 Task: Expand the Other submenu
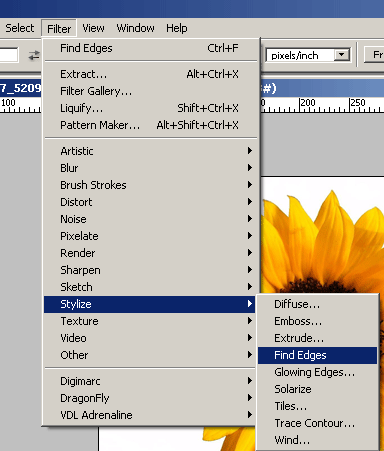[x=149, y=355]
